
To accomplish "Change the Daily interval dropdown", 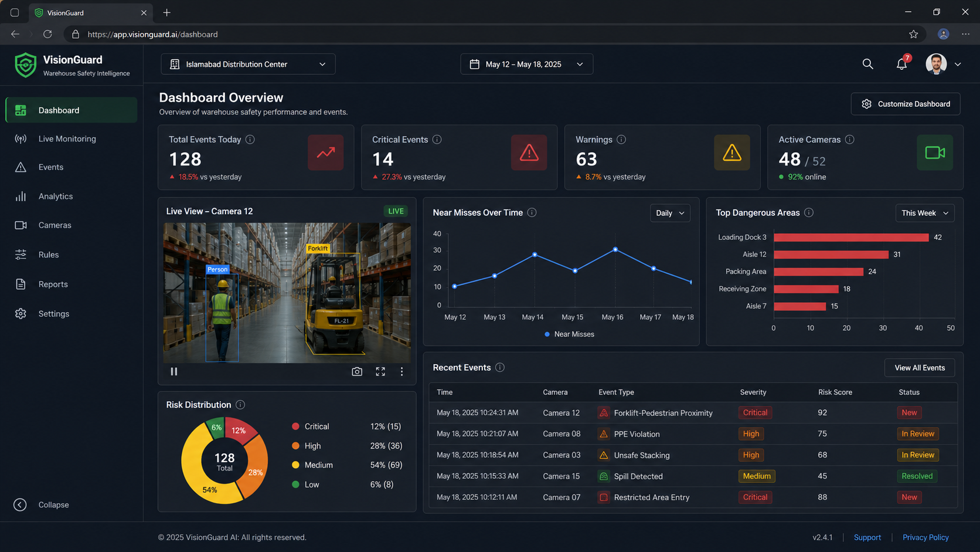I will pyautogui.click(x=670, y=213).
